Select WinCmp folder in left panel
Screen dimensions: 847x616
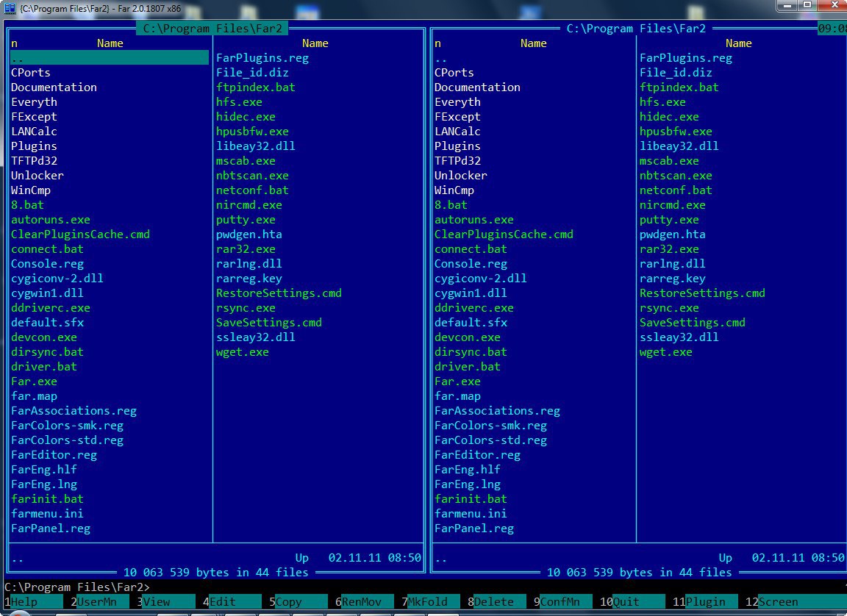coord(31,190)
